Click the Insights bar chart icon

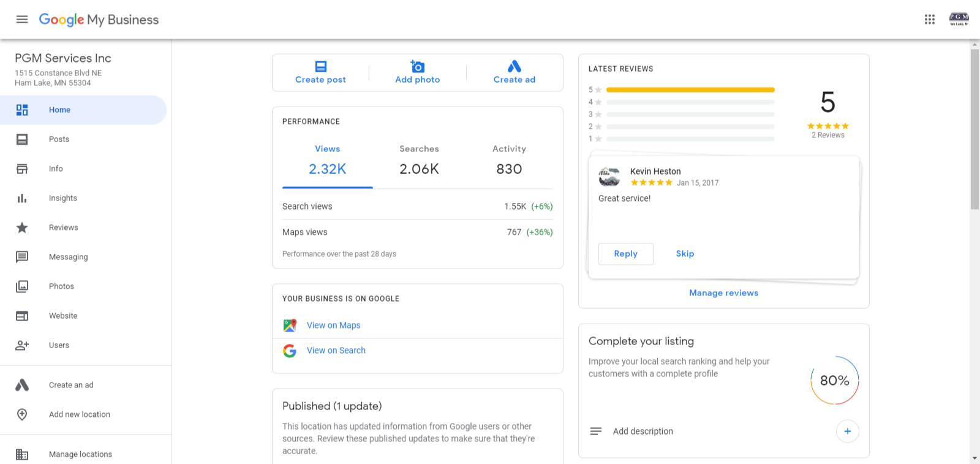pos(22,198)
